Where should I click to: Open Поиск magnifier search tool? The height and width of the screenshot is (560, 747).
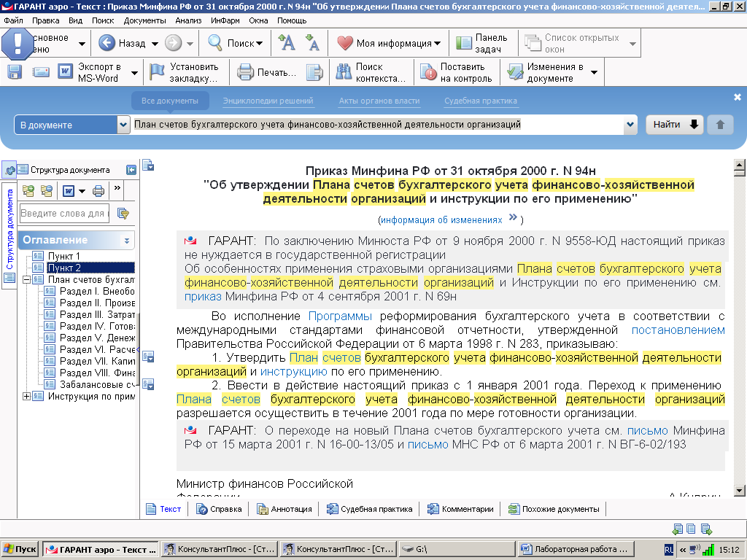click(215, 43)
